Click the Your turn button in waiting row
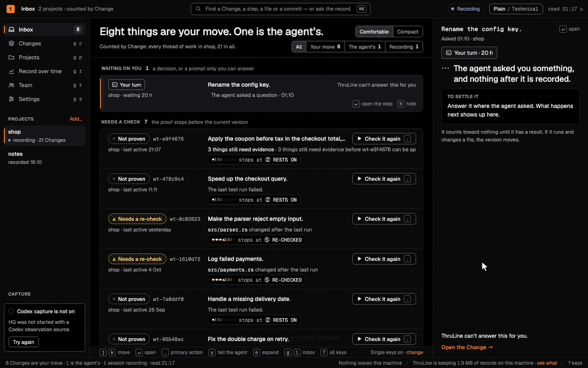The width and height of the screenshot is (588, 368). click(126, 85)
